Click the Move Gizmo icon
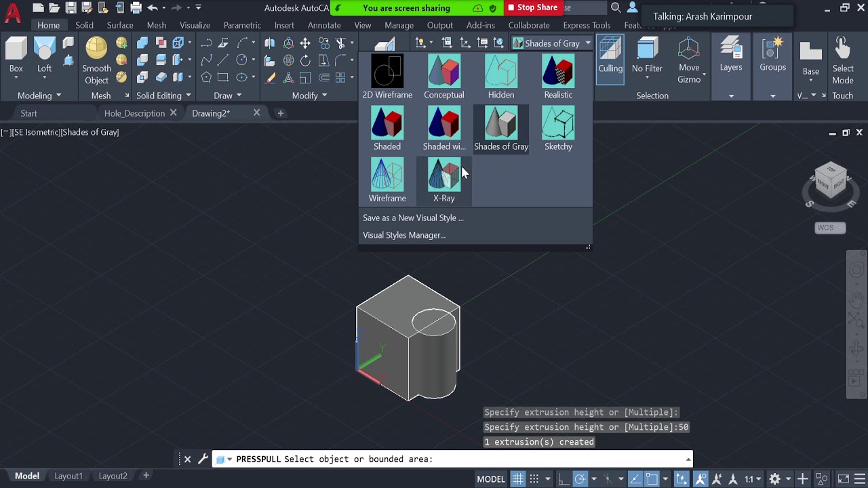The height and width of the screenshot is (488, 868). pyautogui.click(x=689, y=61)
